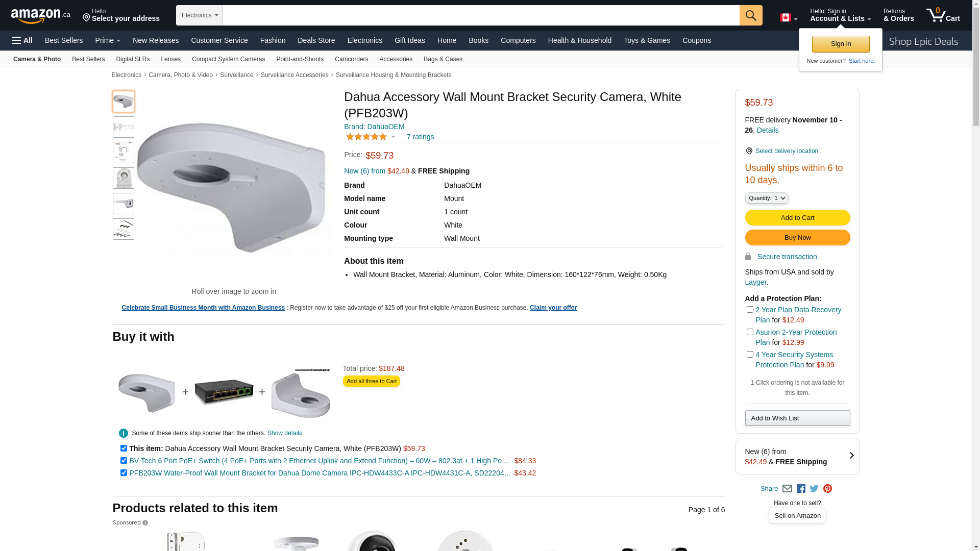Screen dimensions: 980x551
Task: Click into the search text field
Action: (481, 15)
